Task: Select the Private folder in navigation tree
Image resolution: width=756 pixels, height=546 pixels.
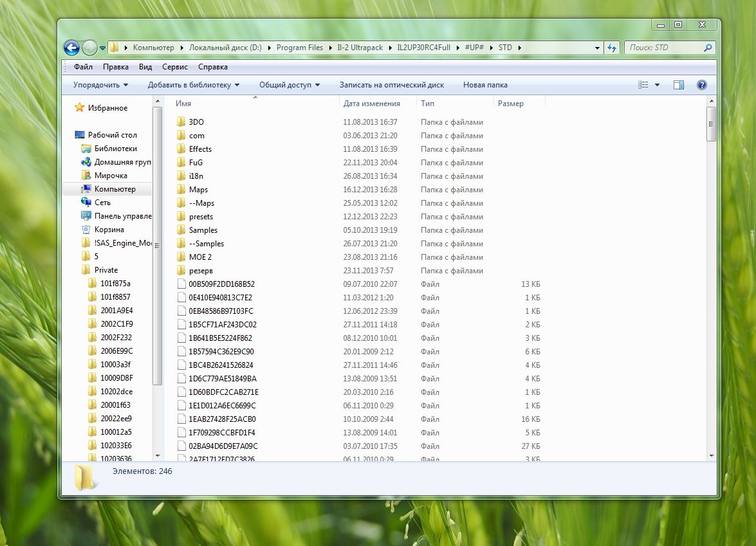Action: [106, 270]
